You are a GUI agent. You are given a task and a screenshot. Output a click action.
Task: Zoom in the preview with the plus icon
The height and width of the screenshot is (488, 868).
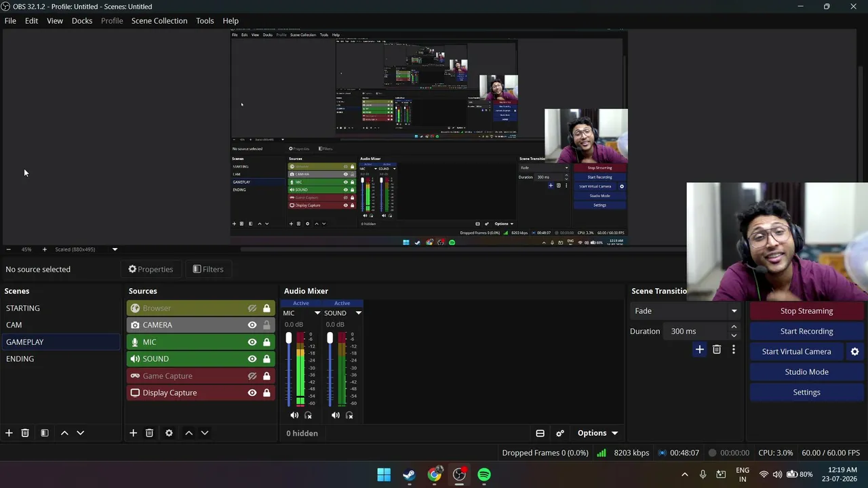[x=45, y=249]
